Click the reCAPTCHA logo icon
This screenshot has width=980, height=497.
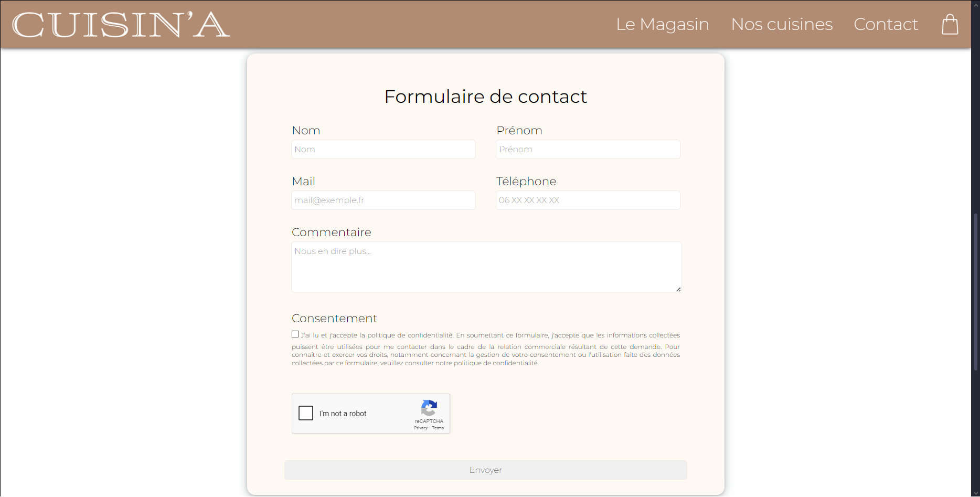click(429, 408)
